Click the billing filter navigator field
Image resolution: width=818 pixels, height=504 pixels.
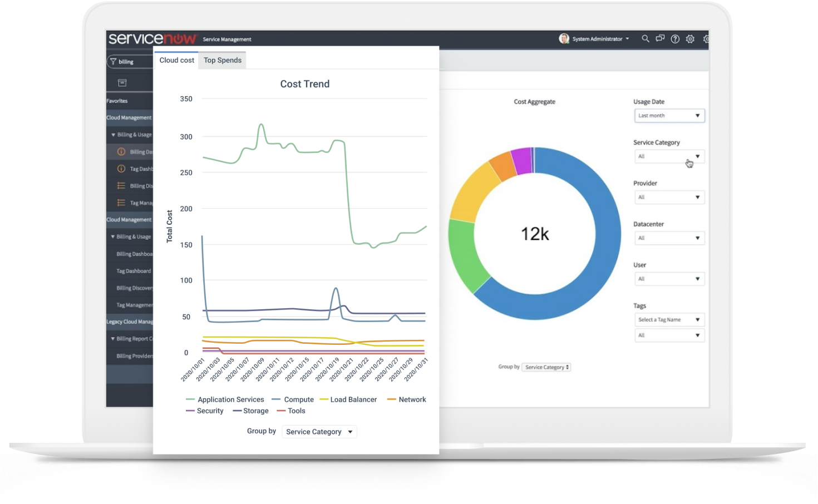pyautogui.click(x=132, y=62)
